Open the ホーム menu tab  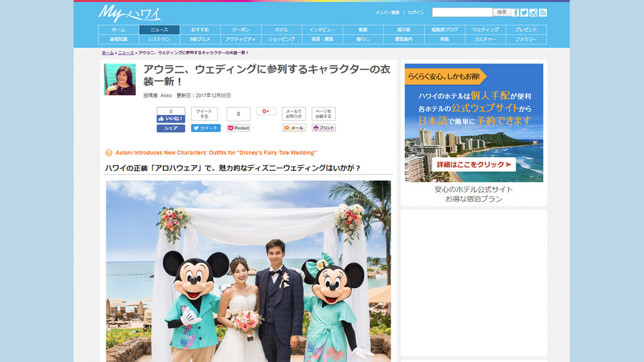pos(118,30)
